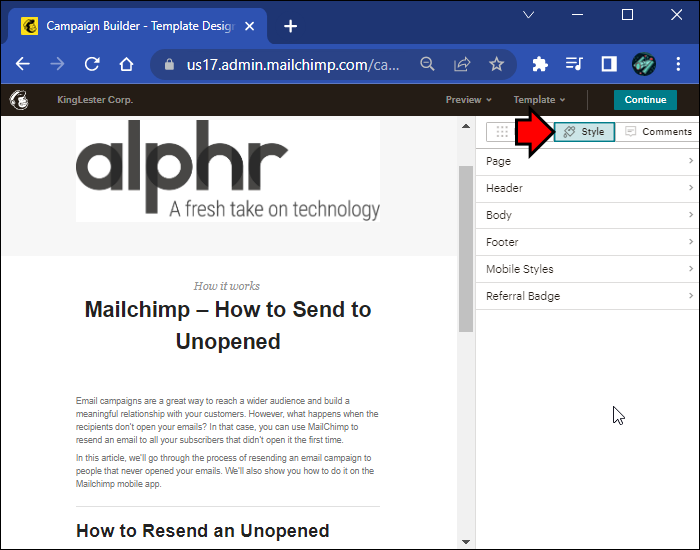700x550 pixels.
Task: Select the Campaign Builder browser tab
Action: (138, 26)
